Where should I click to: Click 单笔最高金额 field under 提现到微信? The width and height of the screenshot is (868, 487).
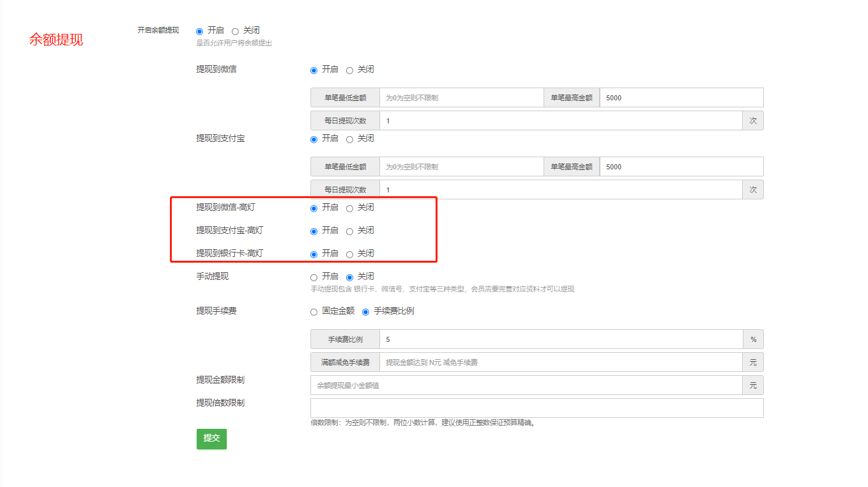(681, 98)
